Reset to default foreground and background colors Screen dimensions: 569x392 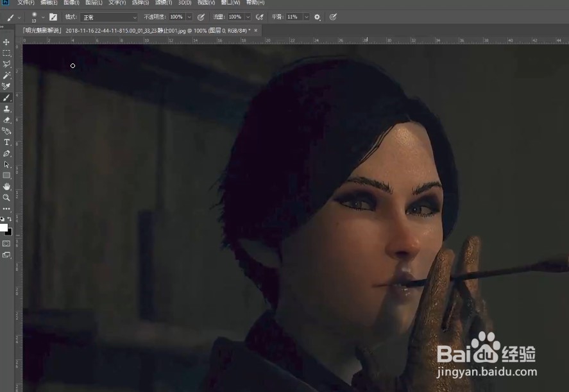coord(3,219)
